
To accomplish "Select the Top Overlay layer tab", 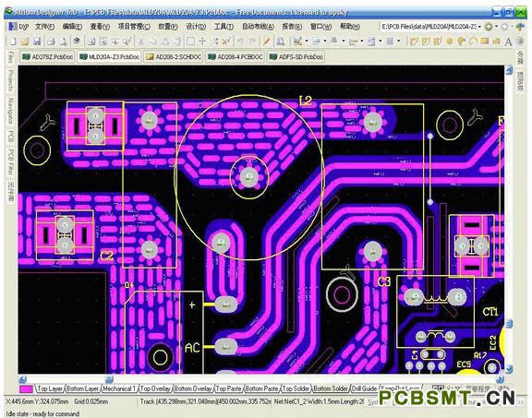I will [155, 388].
